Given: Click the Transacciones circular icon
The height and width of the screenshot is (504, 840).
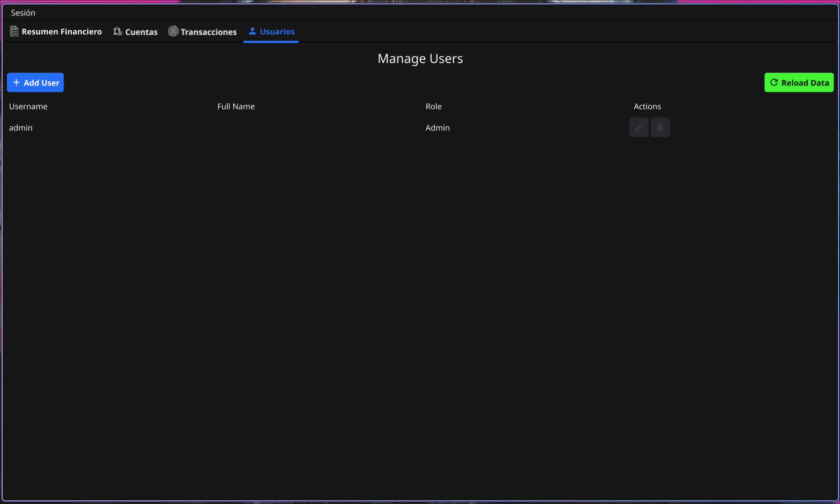Looking at the screenshot, I should [173, 31].
